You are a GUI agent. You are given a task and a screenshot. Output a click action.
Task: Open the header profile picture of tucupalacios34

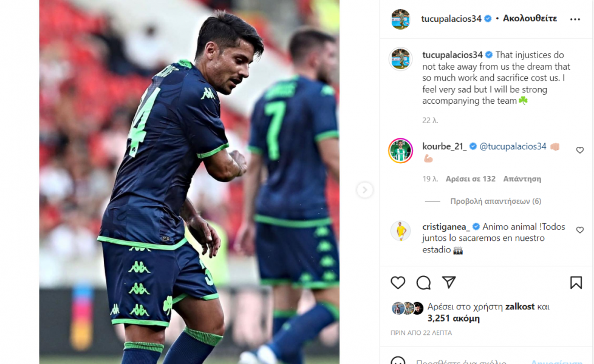point(400,19)
